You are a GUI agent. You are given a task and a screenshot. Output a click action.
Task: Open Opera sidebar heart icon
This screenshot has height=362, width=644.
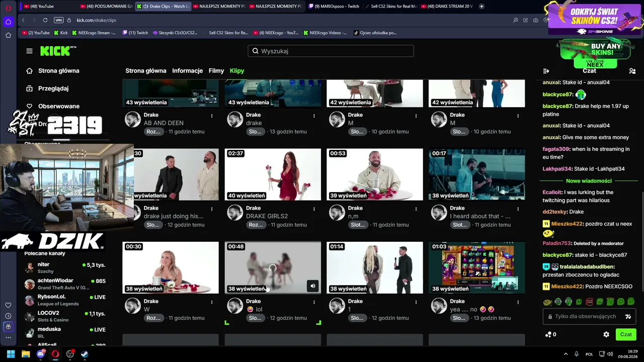click(x=8, y=305)
